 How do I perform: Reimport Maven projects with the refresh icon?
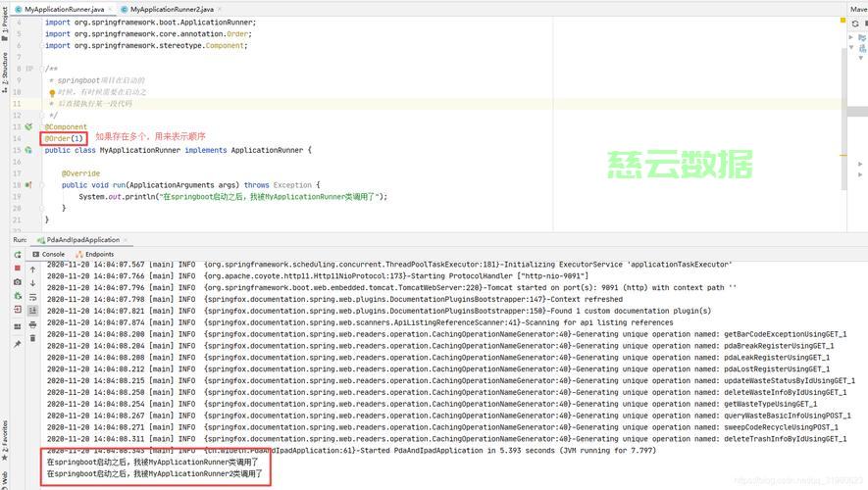[x=855, y=24]
